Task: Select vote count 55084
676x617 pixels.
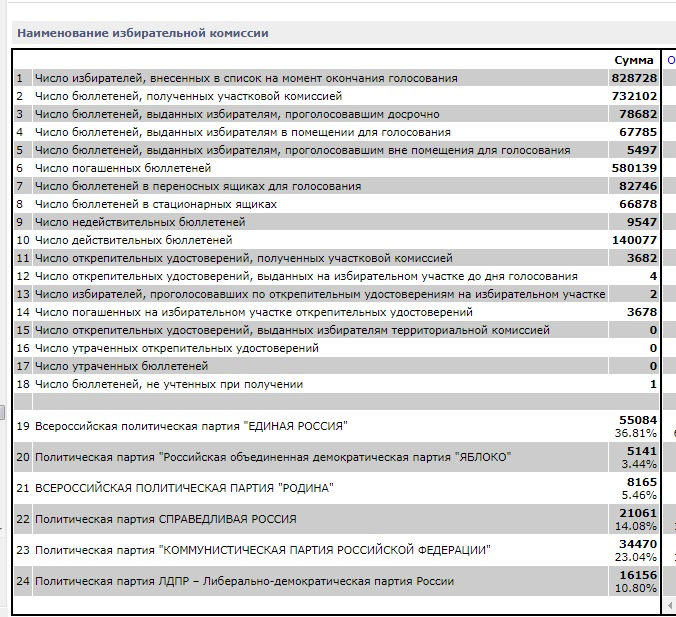Action: click(x=638, y=420)
